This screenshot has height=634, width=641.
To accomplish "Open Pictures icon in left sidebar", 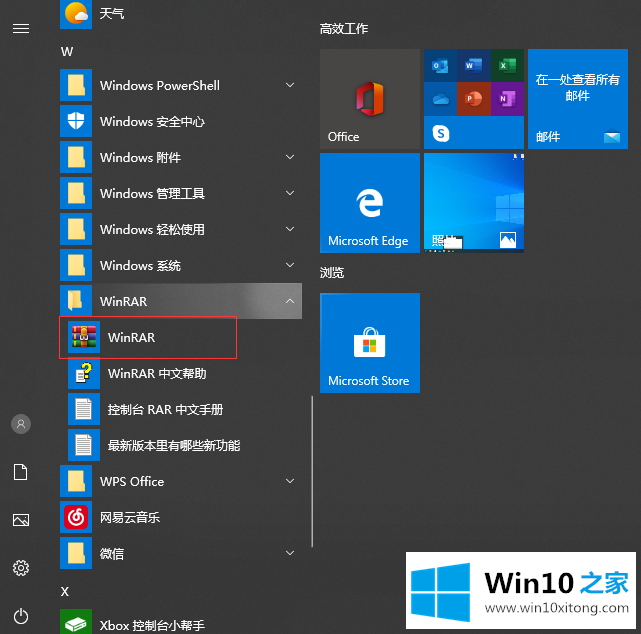I will (x=21, y=520).
